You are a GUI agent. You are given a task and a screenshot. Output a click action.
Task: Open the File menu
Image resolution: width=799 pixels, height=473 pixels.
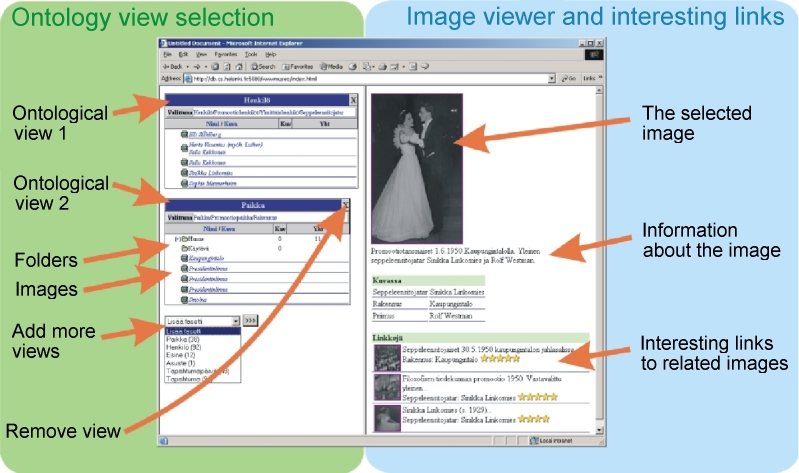168,55
